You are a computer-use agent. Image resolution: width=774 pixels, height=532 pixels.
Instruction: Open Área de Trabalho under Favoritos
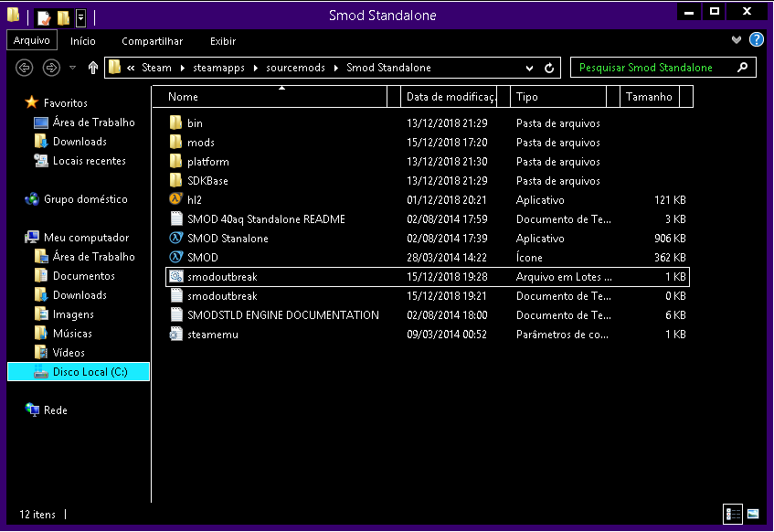(93, 122)
